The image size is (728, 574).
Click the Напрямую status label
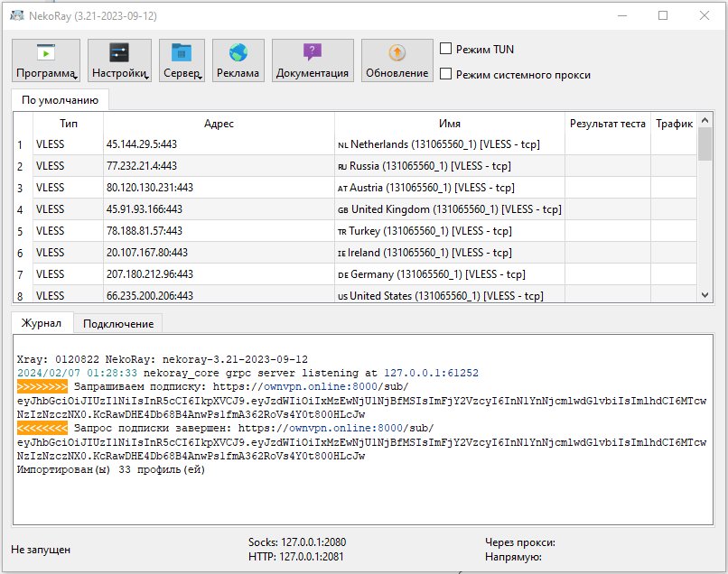513,556
